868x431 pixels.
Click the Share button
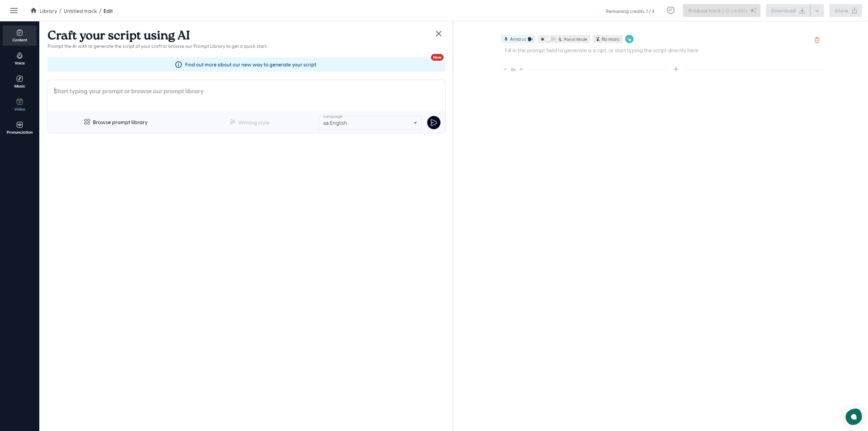(x=846, y=11)
